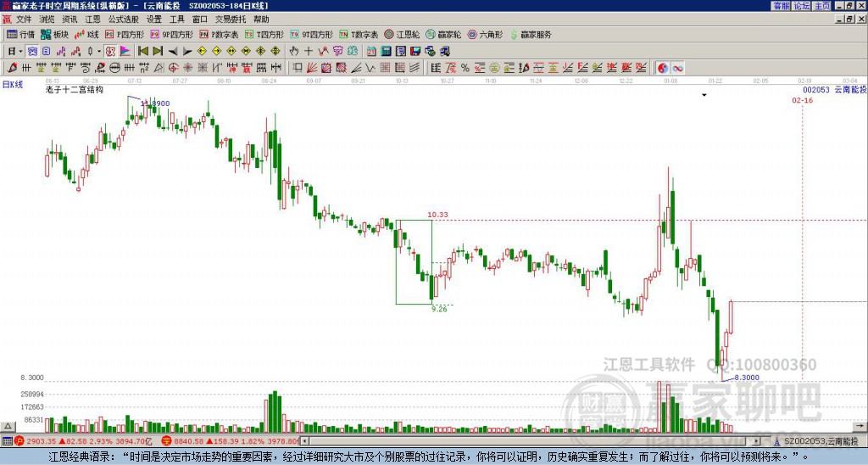Open the T数字表 tool
Screen dimensions: 868x465
point(359,34)
